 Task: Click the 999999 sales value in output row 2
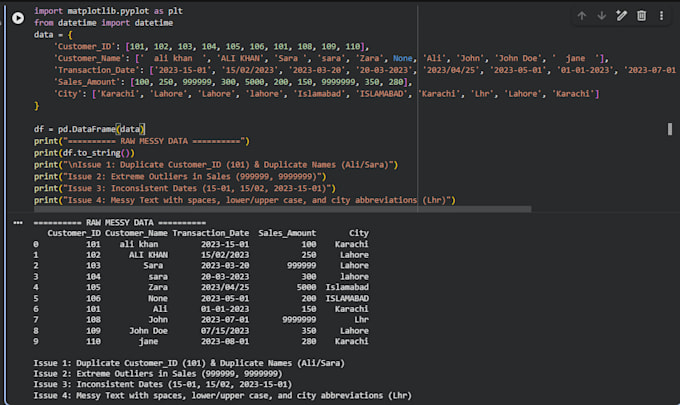point(301,265)
